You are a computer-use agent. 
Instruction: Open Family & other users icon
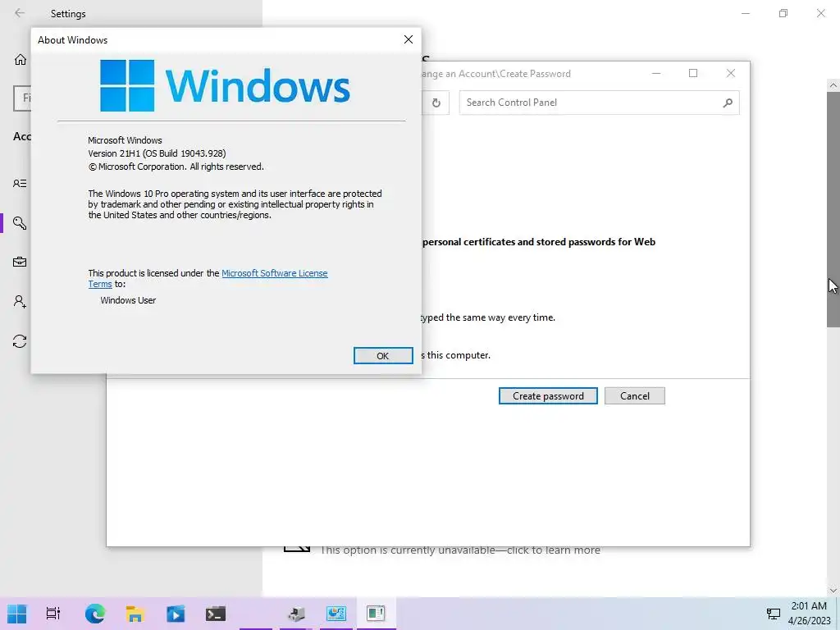(20, 302)
